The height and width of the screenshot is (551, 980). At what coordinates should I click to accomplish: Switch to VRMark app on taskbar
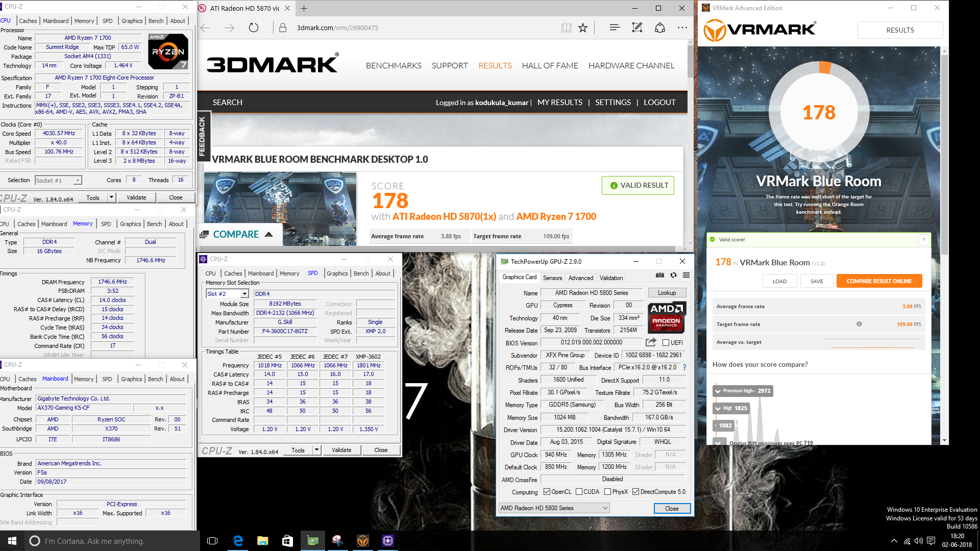tap(362, 541)
